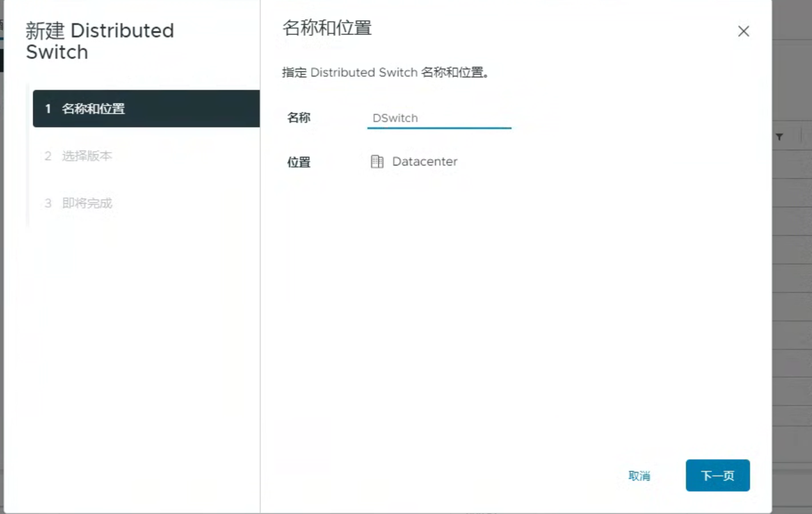
Task: Click the filter icon in background table
Action: pyautogui.click(x=779, y=137)
